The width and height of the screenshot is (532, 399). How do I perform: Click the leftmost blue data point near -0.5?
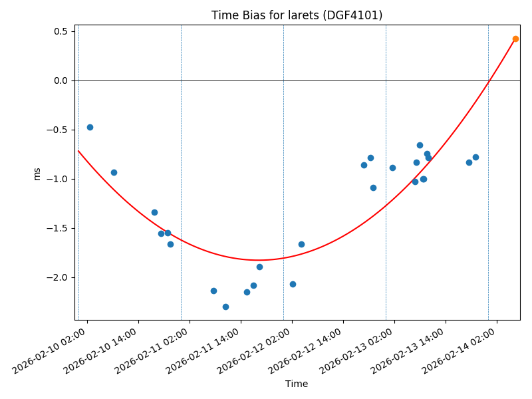pos(90,127)
